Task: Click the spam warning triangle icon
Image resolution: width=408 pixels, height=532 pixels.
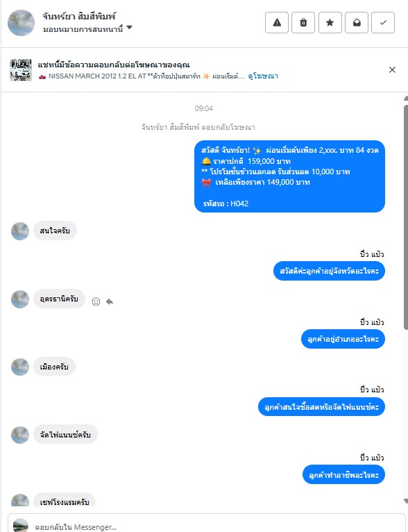Action: coord(277,23)
